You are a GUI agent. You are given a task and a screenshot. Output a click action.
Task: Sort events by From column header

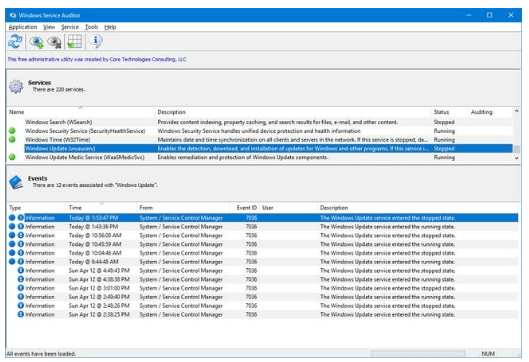pyautogui.click(x=183, y=208)
